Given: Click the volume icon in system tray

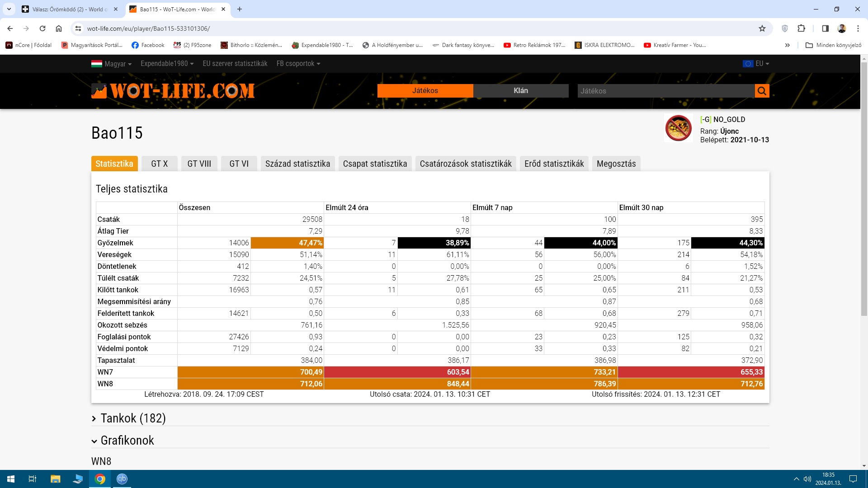Looking at the screenshot, I should [807, 479].
